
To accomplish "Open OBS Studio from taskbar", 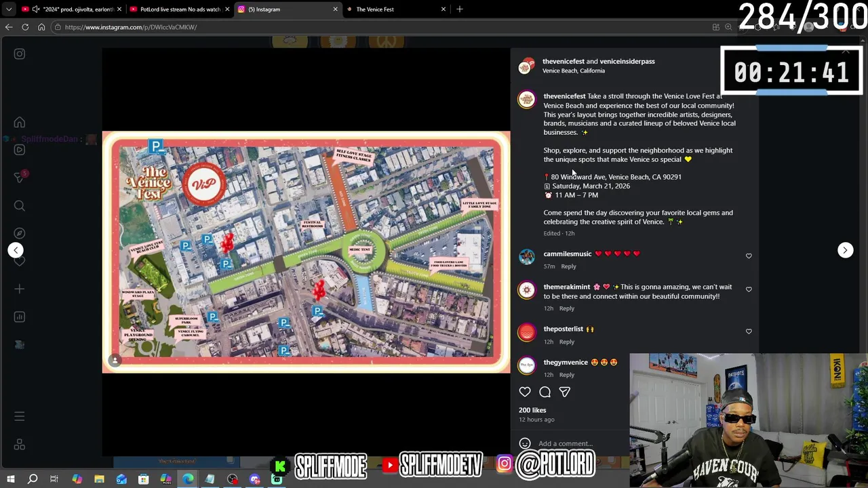I will coord(233,479).
